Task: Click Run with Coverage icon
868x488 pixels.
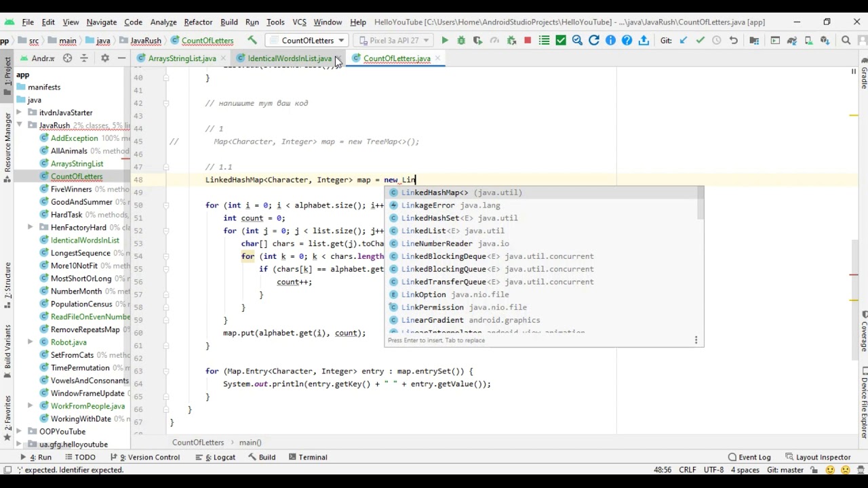Action: 477,41
